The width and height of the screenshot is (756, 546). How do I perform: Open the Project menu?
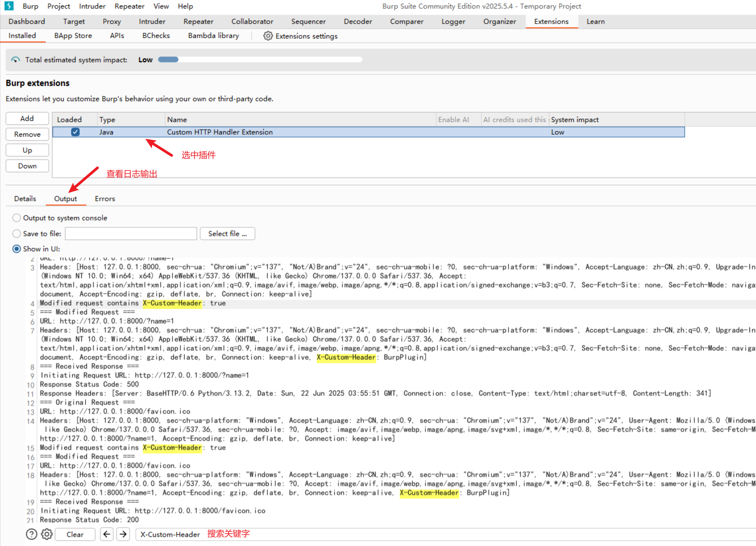[59, 6]
